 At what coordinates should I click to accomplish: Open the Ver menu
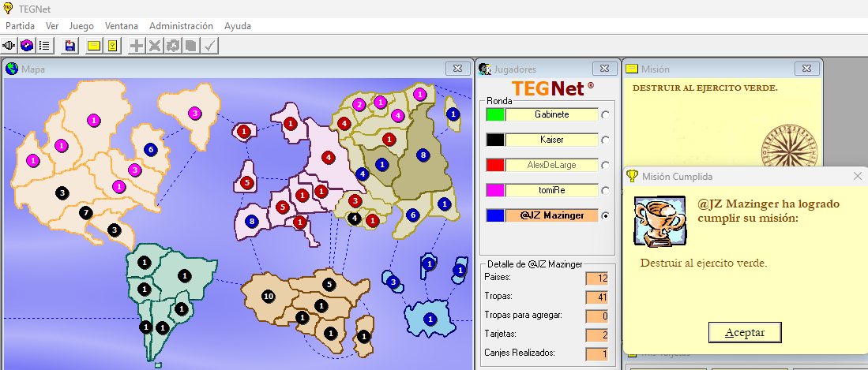pyautogui.click(x=52, y=26)
